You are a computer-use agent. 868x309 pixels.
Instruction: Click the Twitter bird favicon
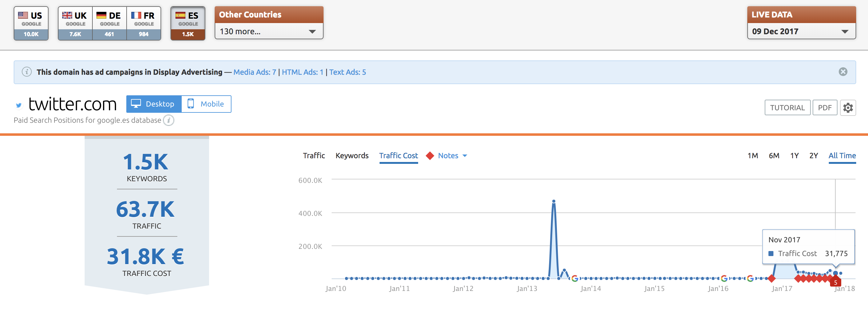click(x=19, y=105)
